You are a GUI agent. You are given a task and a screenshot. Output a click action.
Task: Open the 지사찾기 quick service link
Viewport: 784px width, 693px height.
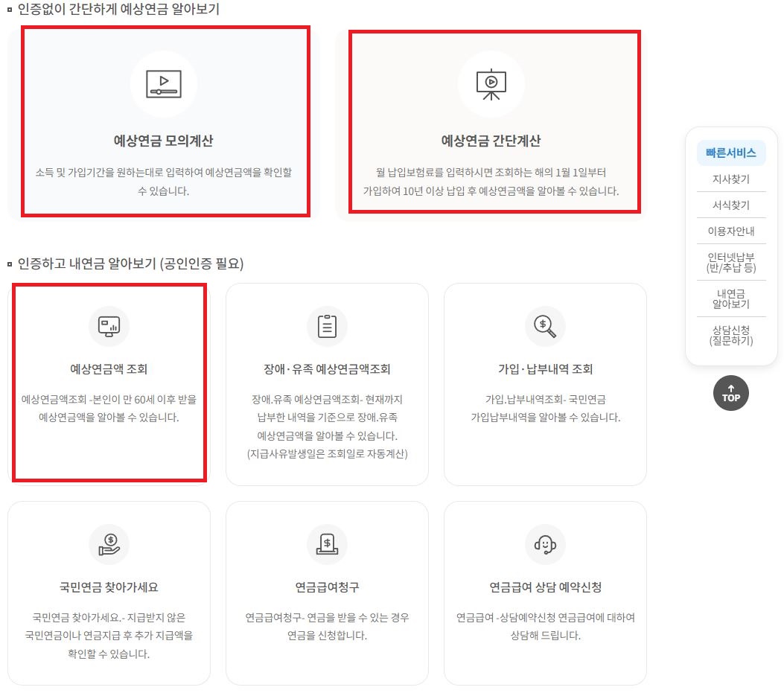click(730, 179)
